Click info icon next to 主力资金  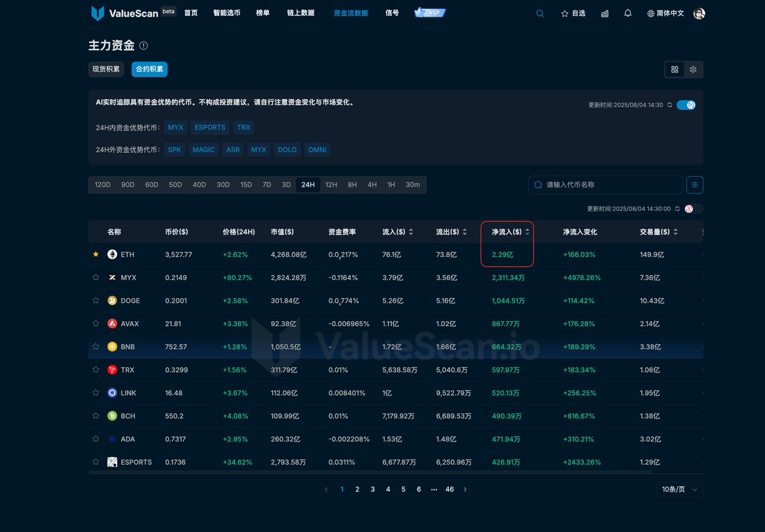click(x=143, y=46)
